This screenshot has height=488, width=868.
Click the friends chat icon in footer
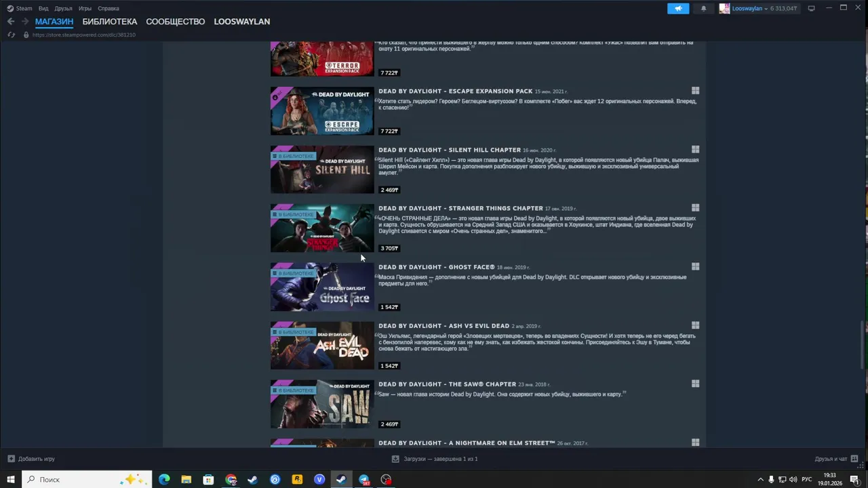(854, 459)
